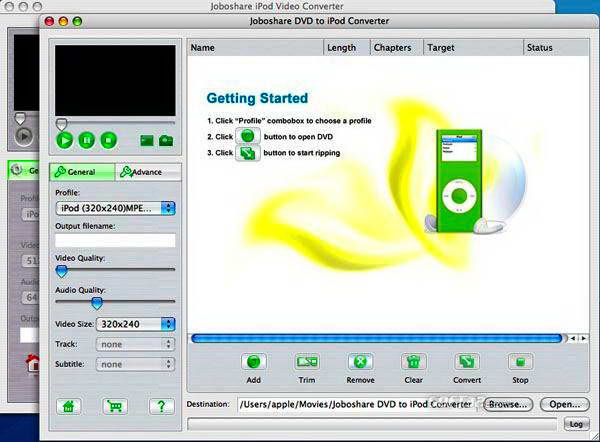
Task: Open the Video Size 320x240 dropdown
Action: [x=135, y=324]
